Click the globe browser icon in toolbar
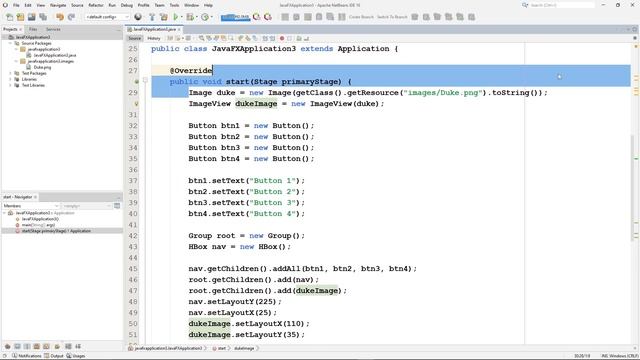The width and height of the screenshot is (640, 360). [x=138, y=17]
